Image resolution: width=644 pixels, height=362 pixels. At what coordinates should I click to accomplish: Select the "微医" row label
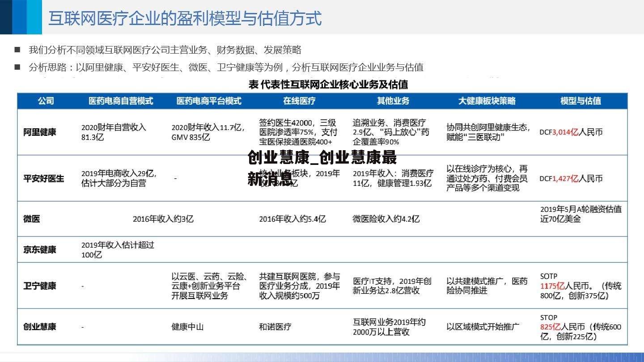[x=32, y=219]
